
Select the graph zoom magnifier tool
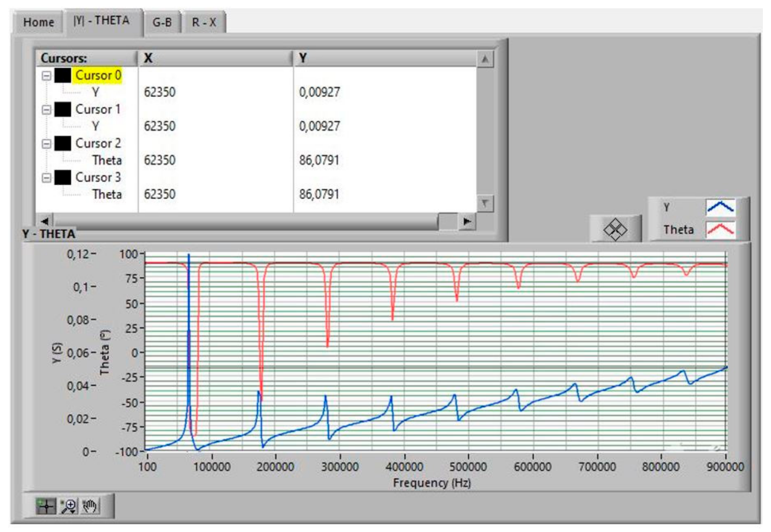[69, 506]
